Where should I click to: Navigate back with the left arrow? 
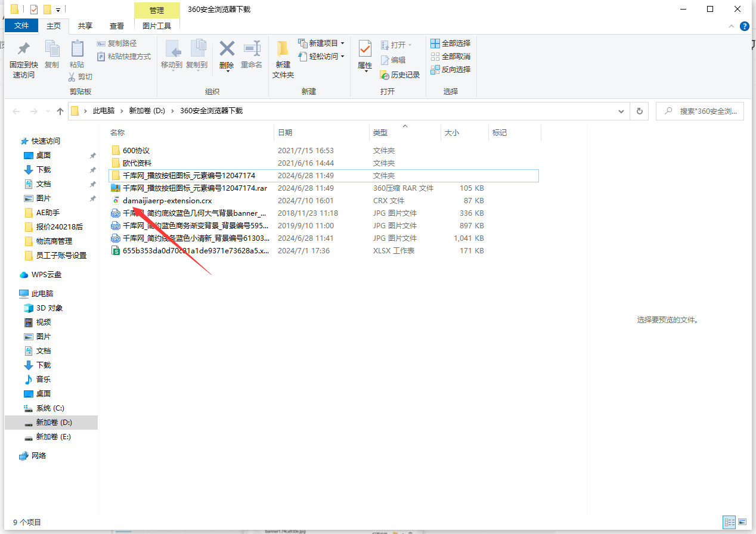(16, 111)
